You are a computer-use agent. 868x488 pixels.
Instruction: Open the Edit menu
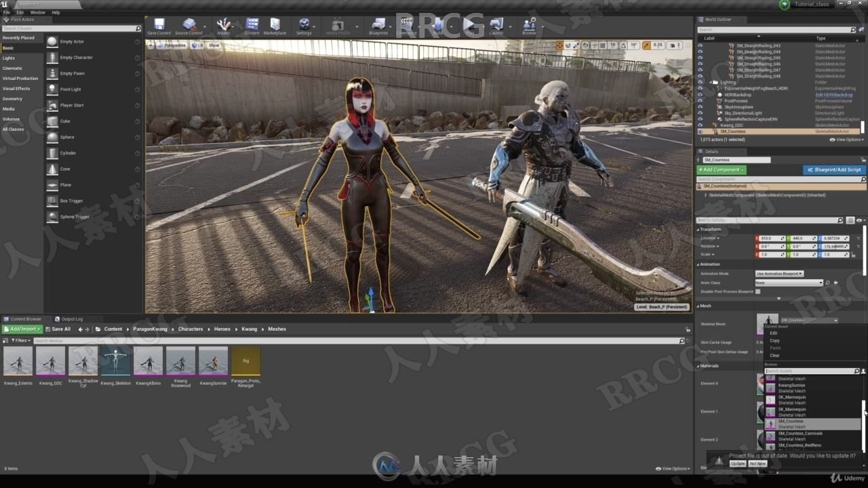point(20,12)
